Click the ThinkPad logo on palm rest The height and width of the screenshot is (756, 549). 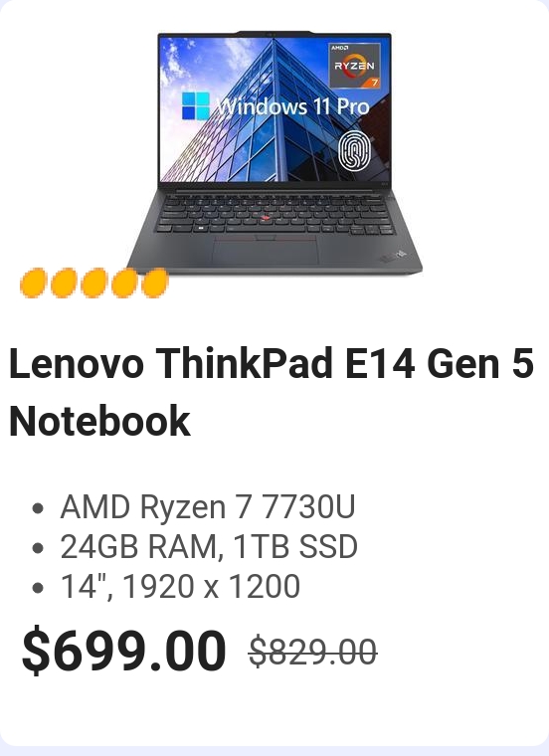tap(393, 257)
